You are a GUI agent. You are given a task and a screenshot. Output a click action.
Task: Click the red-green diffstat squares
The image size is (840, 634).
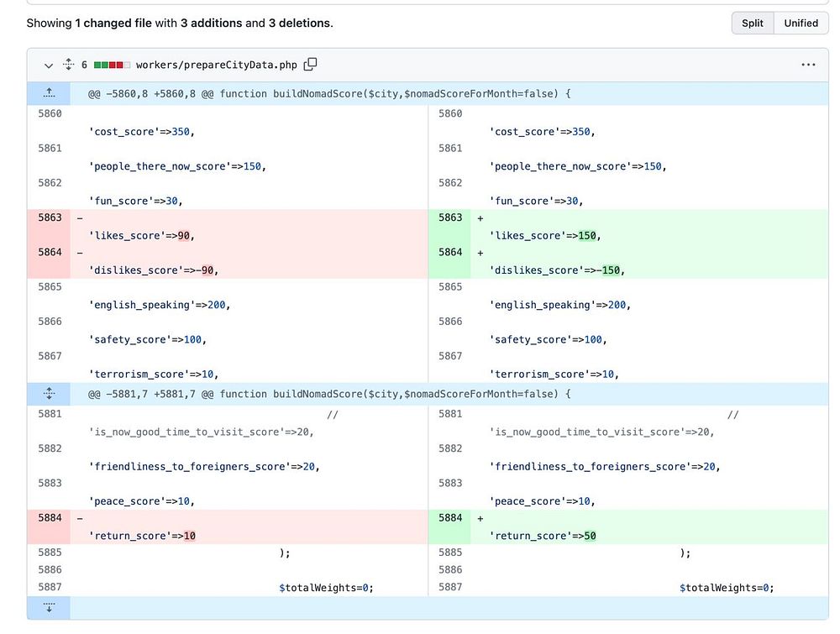tap(112, 65)
